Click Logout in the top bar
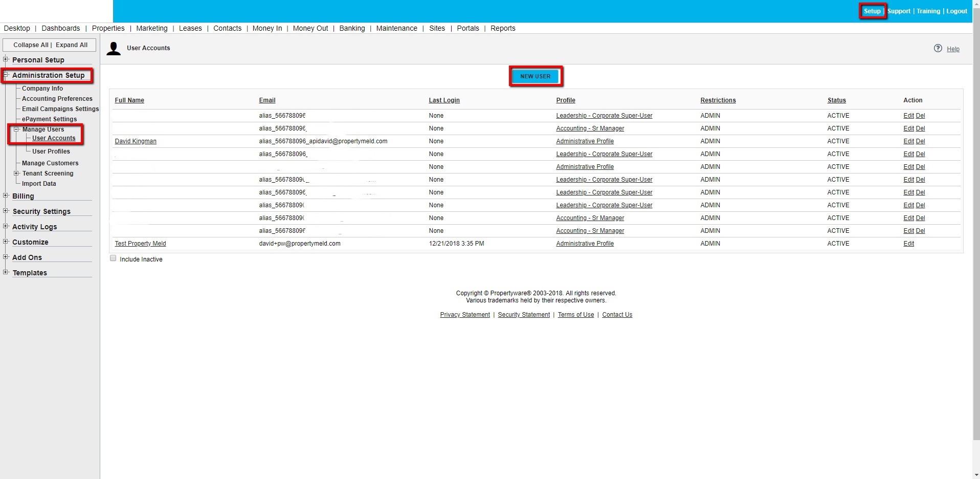This screenshot has width=980, height=479. click(x=956, y=11)
